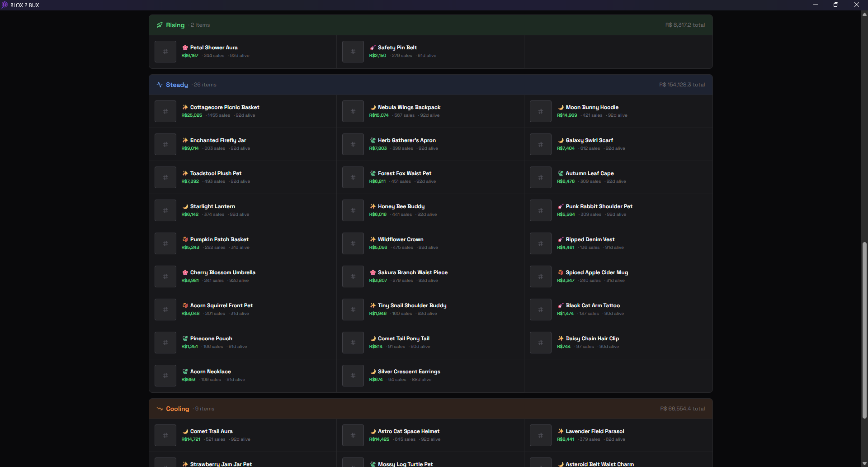Viewport: 868px width, 467px height.
Task: Open the Pinecone Pouch item
Action: (x=243, y=343)
